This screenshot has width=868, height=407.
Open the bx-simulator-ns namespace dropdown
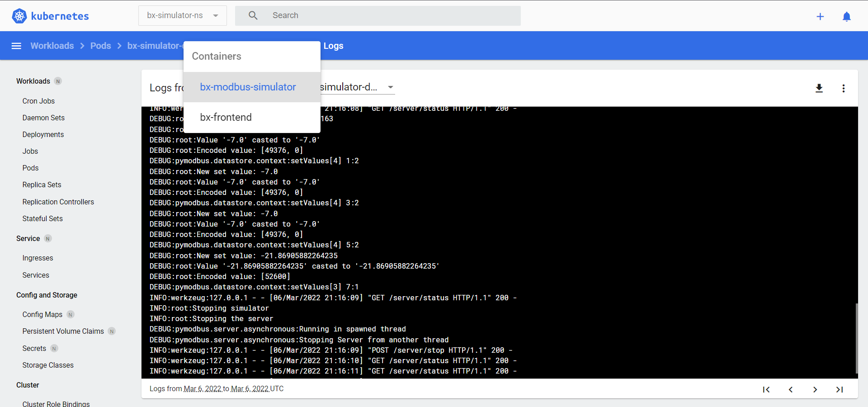pyautogui.click(x=182, y=15)
